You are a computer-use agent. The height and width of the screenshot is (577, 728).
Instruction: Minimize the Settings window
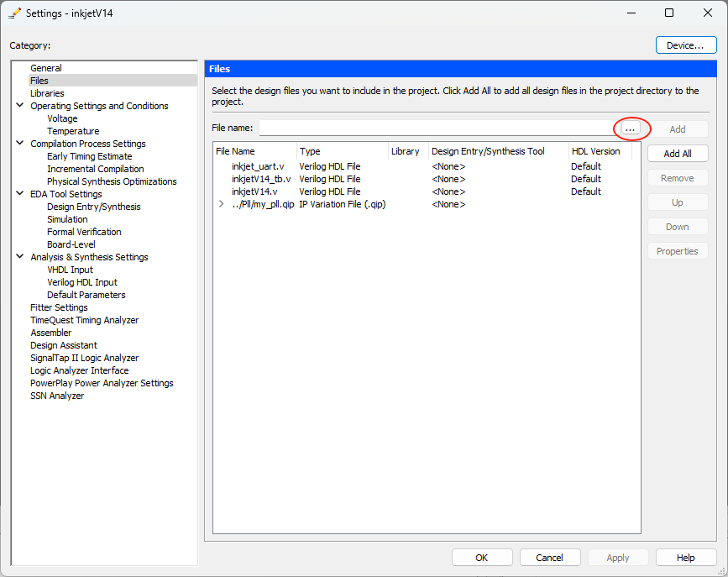point(631,13)
